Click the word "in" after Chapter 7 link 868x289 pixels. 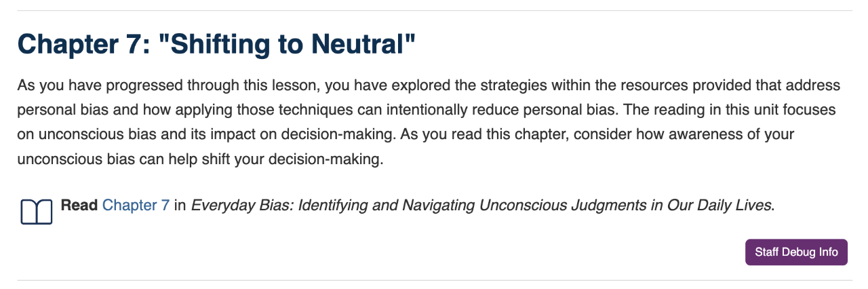click(x=180, y=205)
